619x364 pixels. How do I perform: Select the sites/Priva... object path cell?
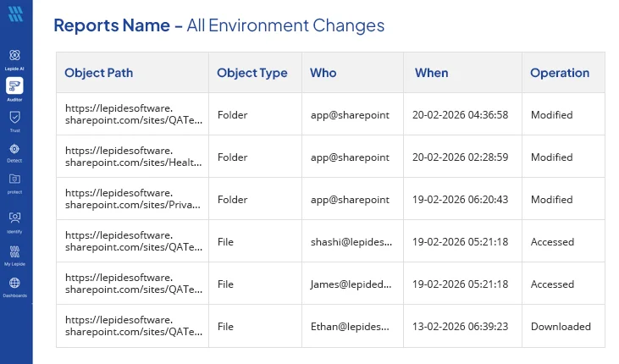coord(133,199)
